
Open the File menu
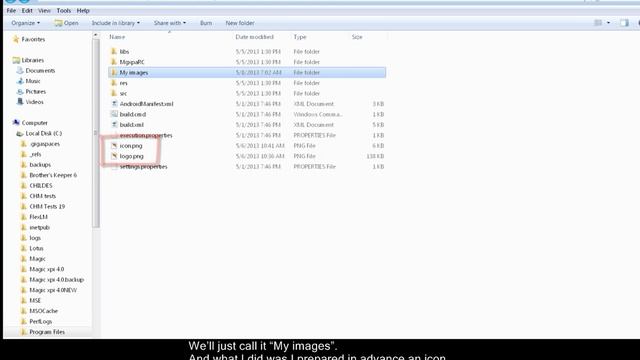[11, 11]
